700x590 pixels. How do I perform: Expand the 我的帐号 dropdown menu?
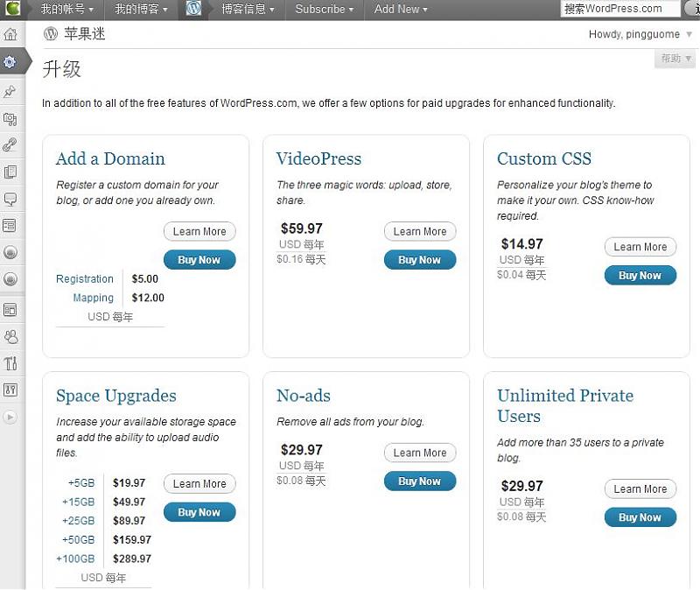(67, 9)
